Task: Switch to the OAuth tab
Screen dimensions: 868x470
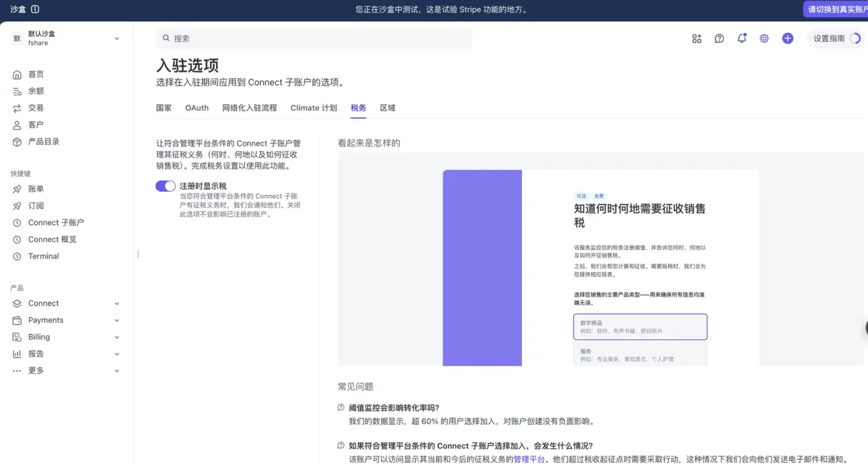Action: (197, 108)
